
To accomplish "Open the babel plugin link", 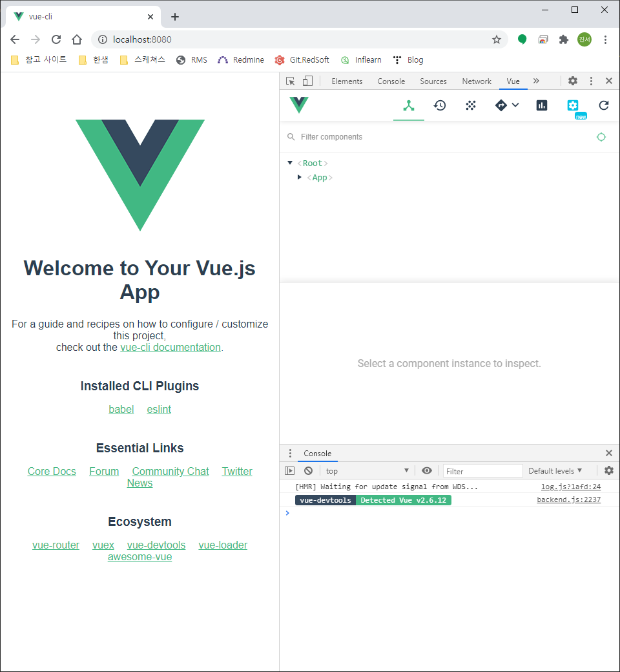I will (x=121, y=409).
